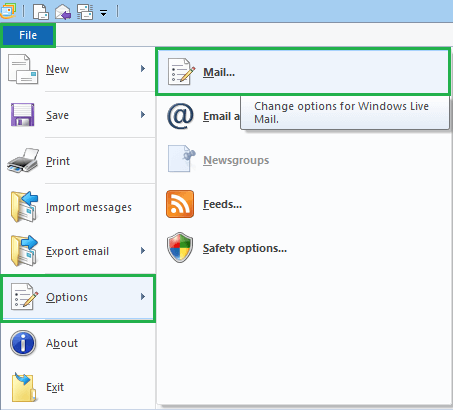This screenshot has height=410, width=453.
Task: Click the Newsgroups pinned page icon
Action: click(x=181, y=159)
